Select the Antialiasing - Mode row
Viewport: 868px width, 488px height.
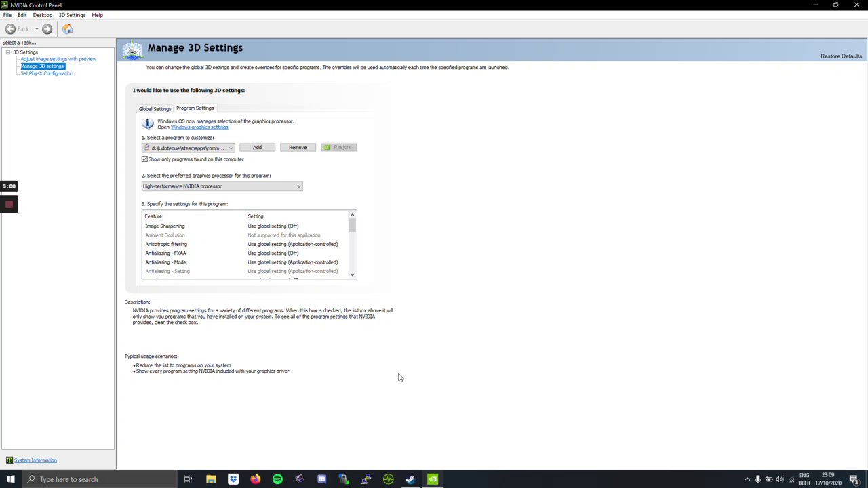pyautogui.click(x=245, y=262)
